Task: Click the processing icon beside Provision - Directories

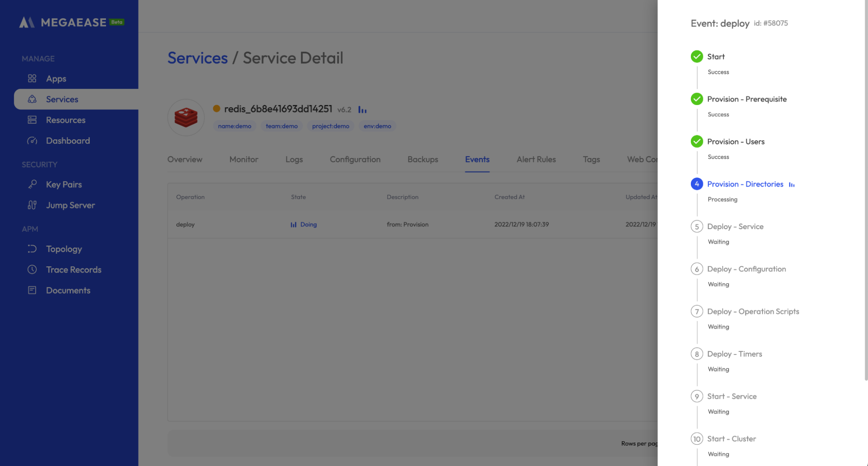Action: point(792,184)
